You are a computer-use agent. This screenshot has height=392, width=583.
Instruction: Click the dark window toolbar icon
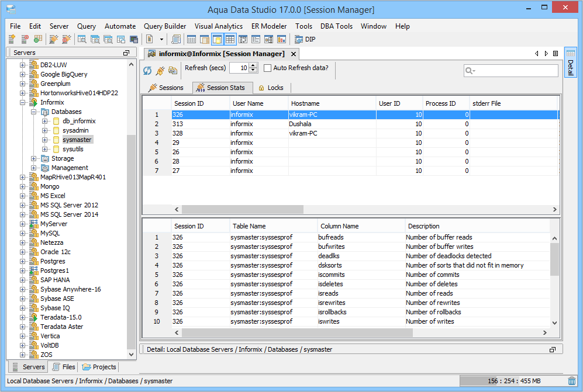pyautogui.click(x=134, y=39)
